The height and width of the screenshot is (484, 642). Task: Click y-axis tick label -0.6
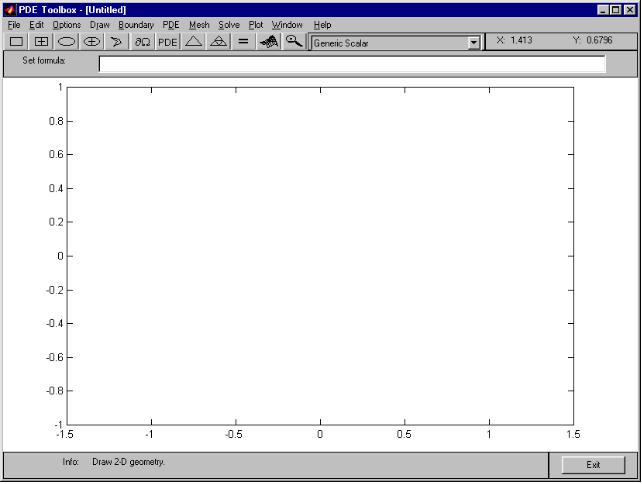[x=55, y=357]
